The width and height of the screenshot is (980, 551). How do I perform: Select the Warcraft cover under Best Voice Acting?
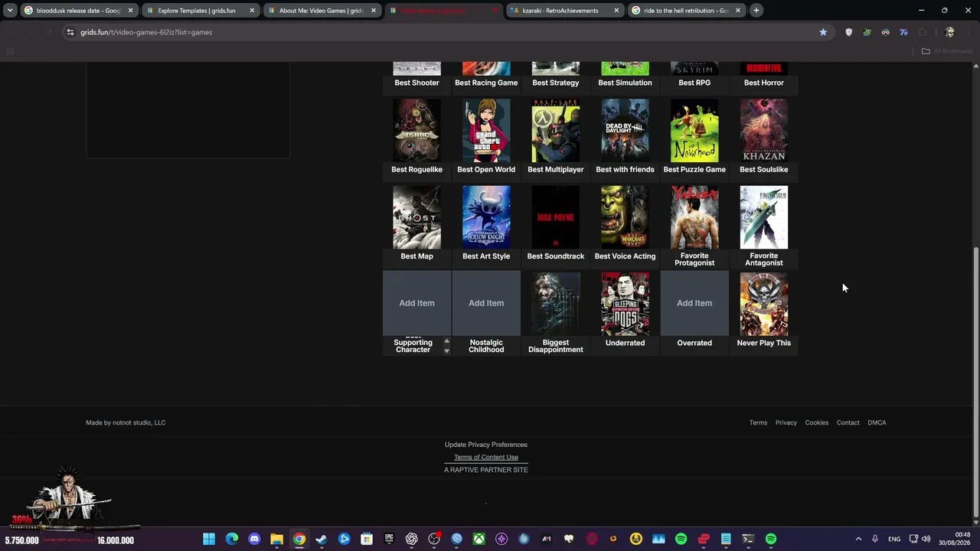625,217
